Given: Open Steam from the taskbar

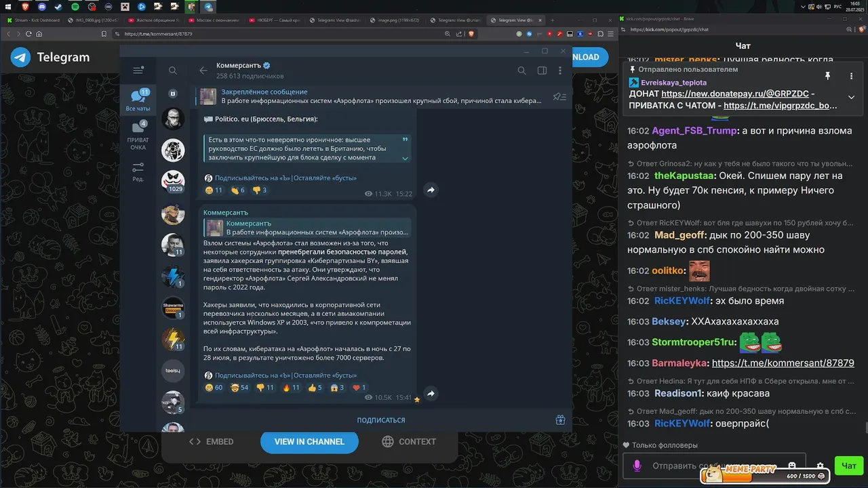Looking at the screenshot, I should point(58,7).
